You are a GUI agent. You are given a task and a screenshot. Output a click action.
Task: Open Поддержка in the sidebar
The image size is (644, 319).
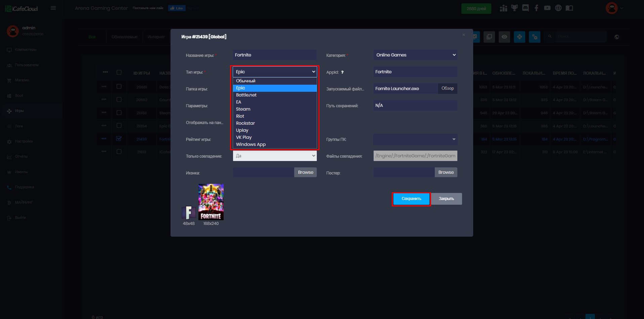click(24, 187)
